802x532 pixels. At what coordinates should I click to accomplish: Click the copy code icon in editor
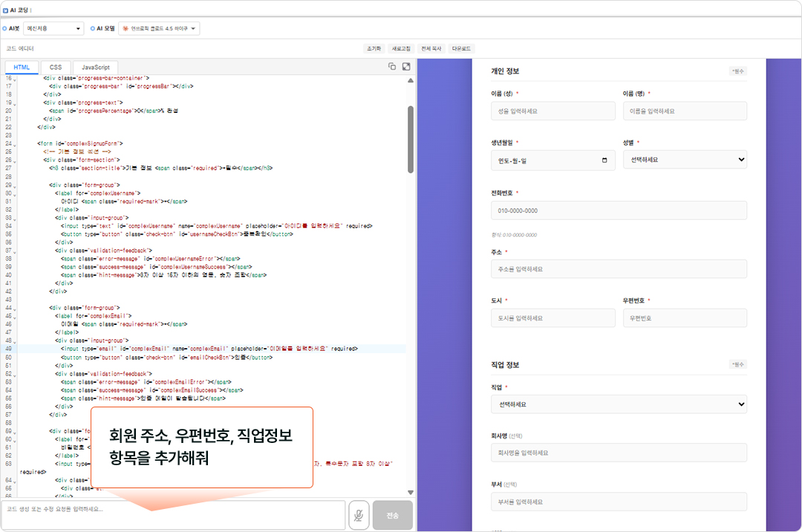tap(392, 67)
